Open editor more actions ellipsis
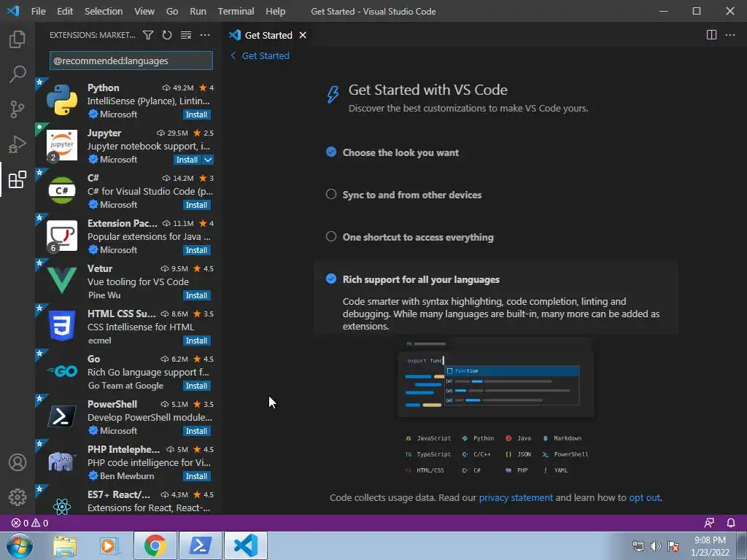Image resolution: width=747 pixels, height=560 pixels. (729, 35)
